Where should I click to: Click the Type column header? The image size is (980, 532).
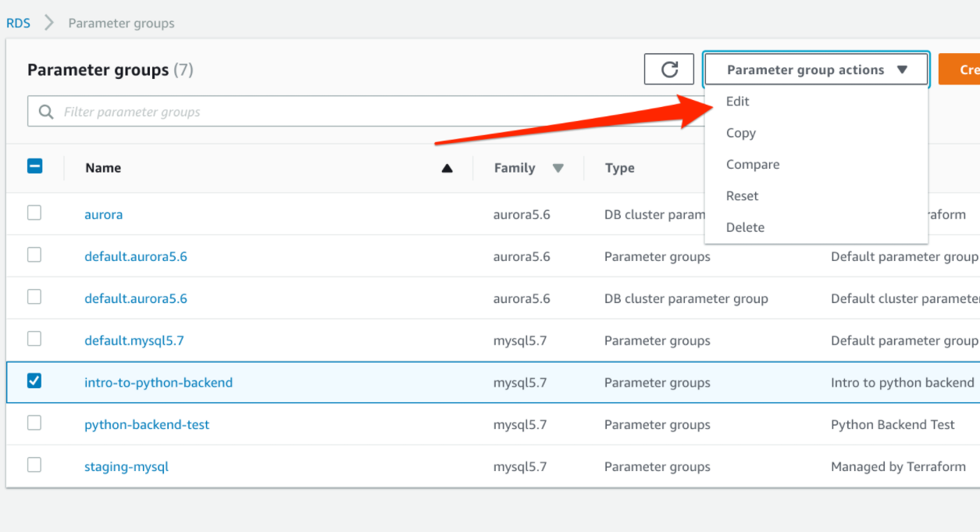[619, 168]
